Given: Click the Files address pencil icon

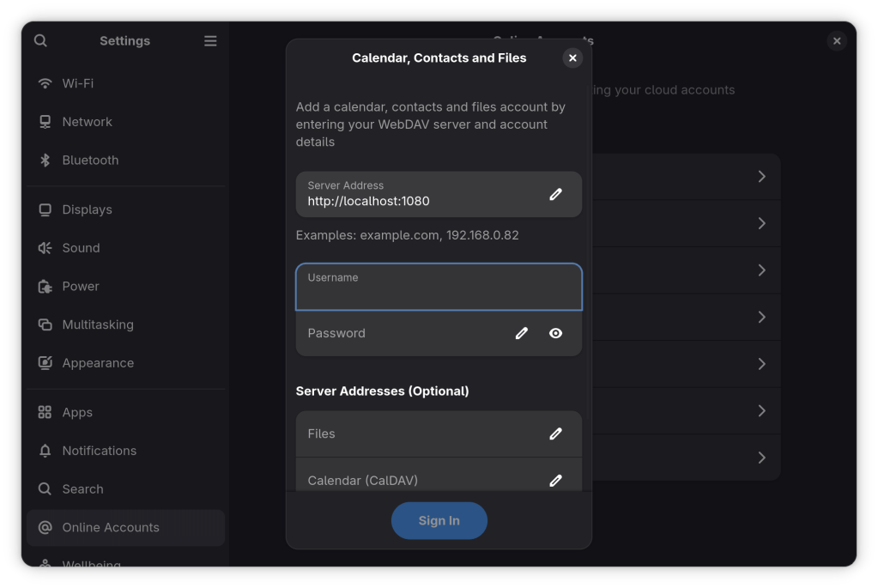Looking at the screenshot, I should (x=555, y=433).
